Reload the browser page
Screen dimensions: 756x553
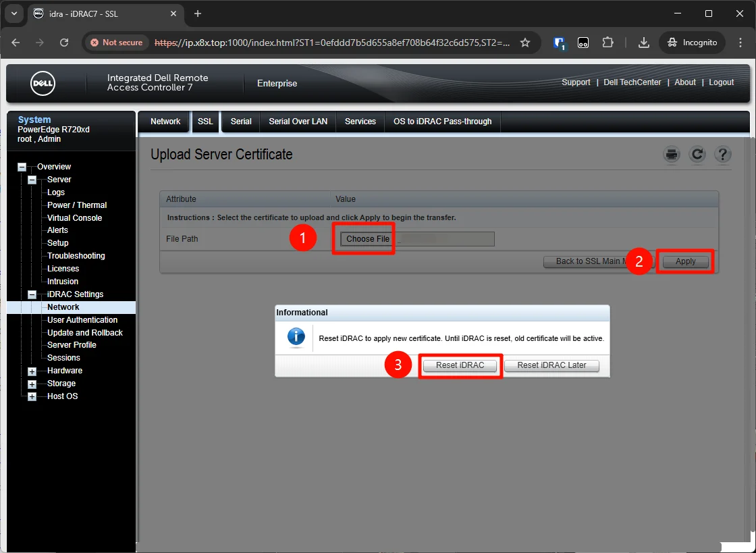pyautogui.click(x=64, y=43)
